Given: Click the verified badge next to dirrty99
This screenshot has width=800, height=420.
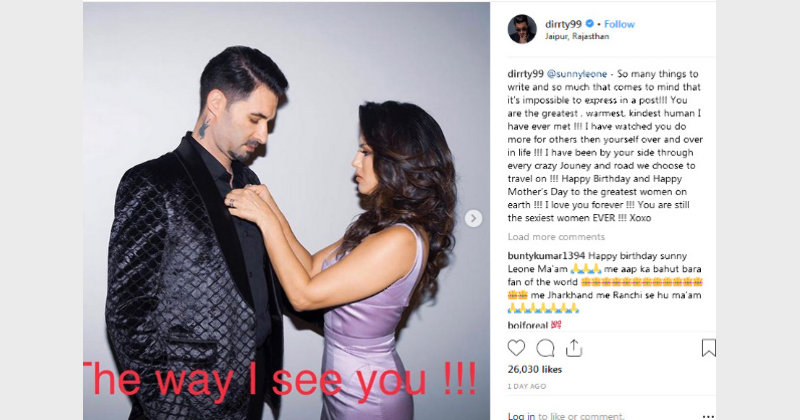Looking at the screenshot, I should pos(590,23).
